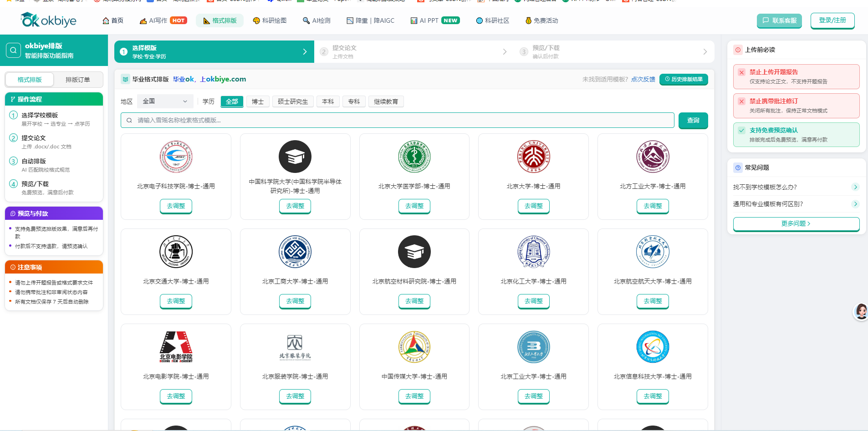Click 去调整 under 北京信息科技大学-博士-通用
This screenshot has height=431, width=868.
tap(653, 396)
